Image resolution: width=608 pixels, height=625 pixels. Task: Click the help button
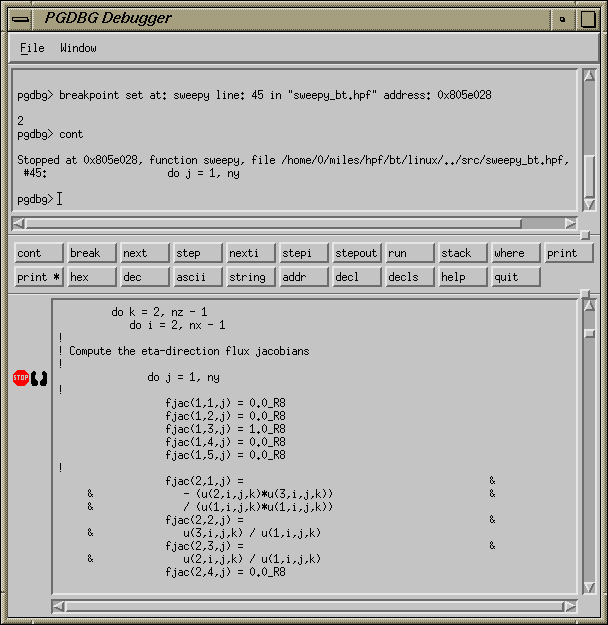[462, 277]
